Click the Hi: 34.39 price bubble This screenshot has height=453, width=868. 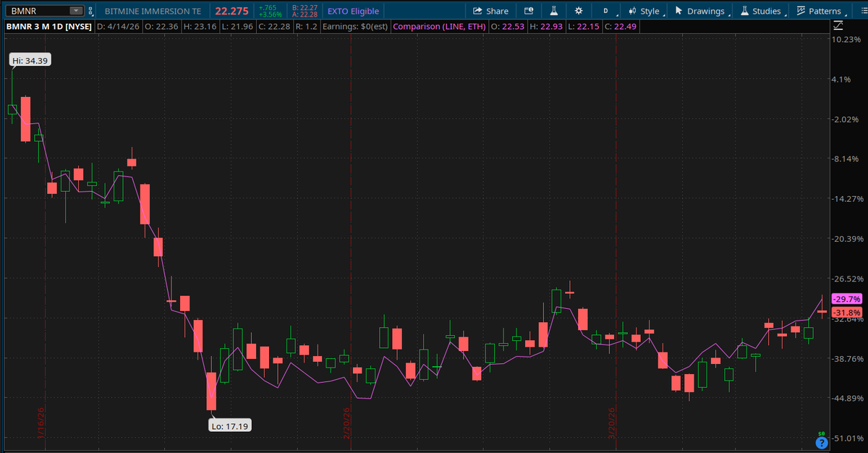pyautogui.click(x=30, y=61)
